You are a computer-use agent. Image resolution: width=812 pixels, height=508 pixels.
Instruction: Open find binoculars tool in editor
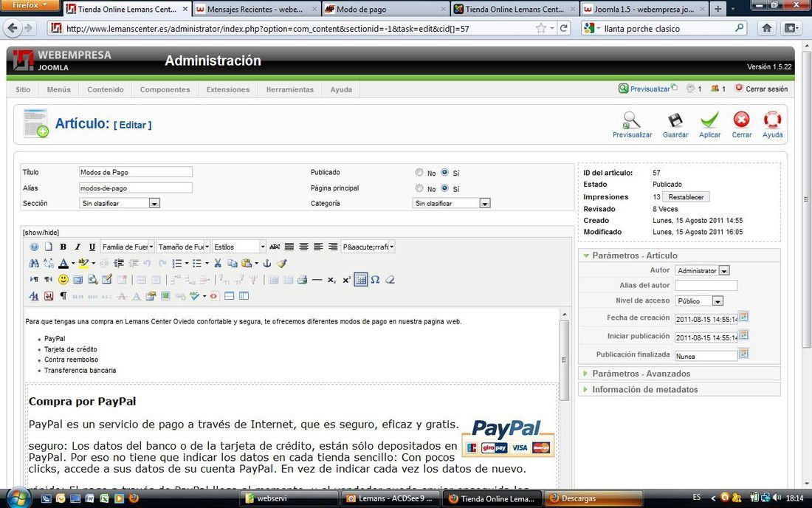coord(34,263)
